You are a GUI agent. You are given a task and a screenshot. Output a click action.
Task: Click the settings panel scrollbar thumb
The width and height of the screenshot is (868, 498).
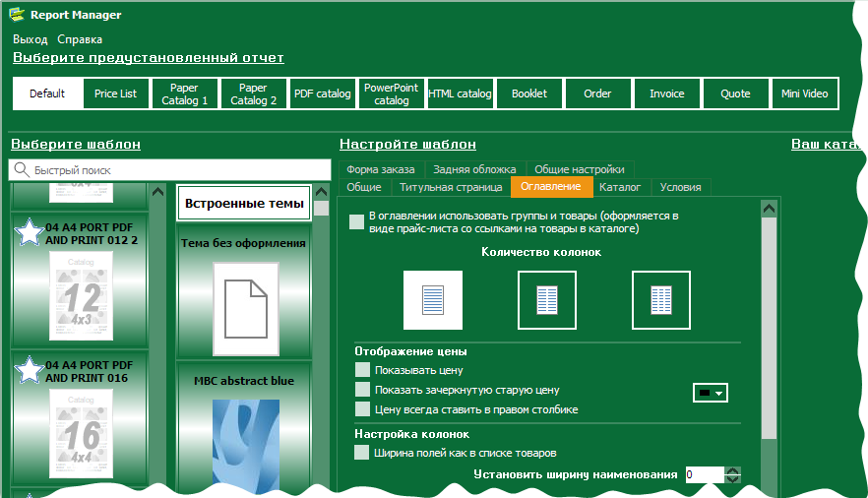point(769,328)
